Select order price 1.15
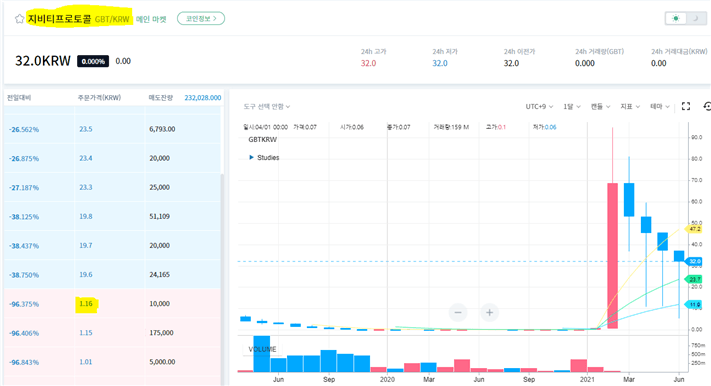This screenshot has height=386, width=711. [x=86, y=333]
